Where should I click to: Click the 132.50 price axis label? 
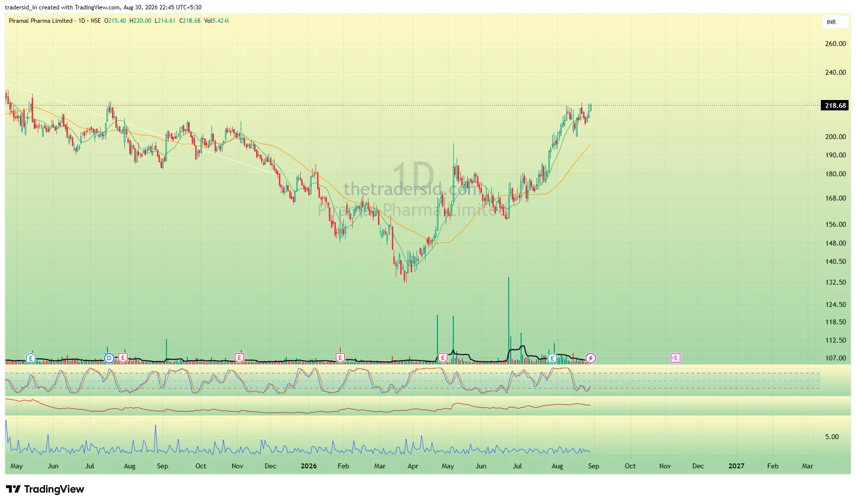(x=835, y=282)
